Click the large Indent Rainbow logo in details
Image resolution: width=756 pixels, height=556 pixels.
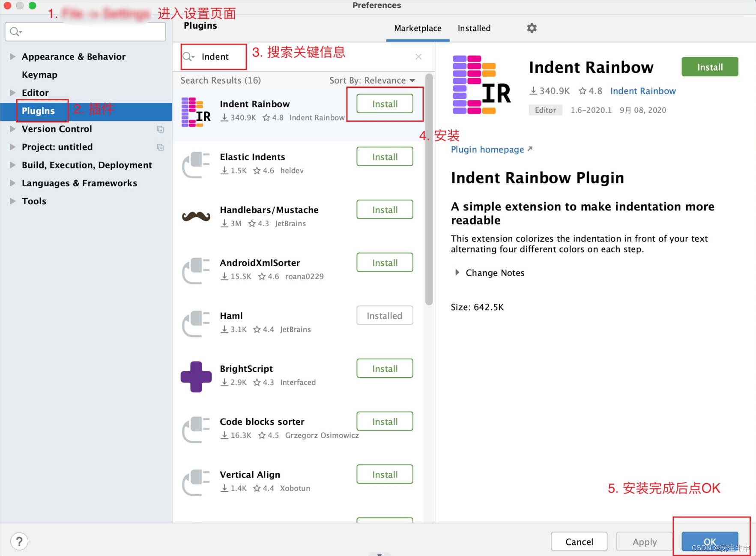(482, 85)
